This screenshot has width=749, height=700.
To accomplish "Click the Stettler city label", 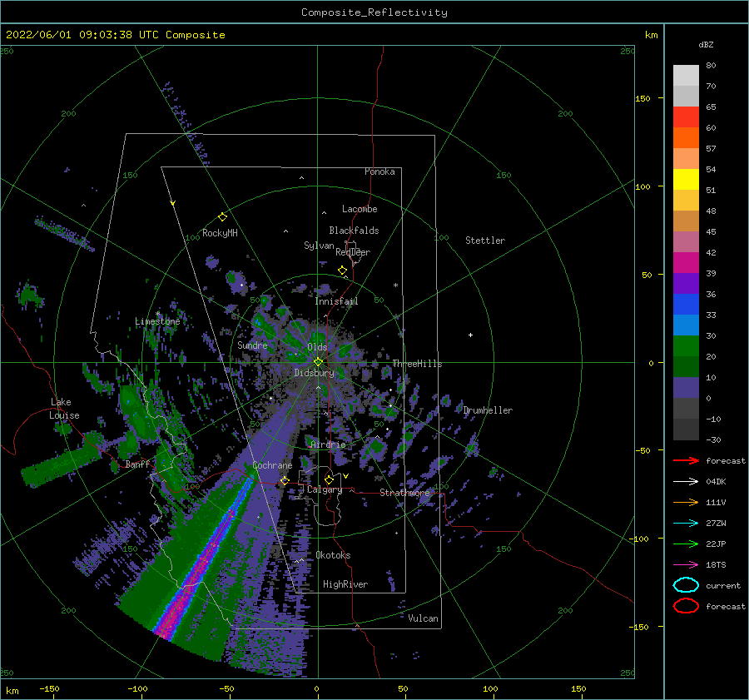I will pyautogui.click(x=485, y=241).
